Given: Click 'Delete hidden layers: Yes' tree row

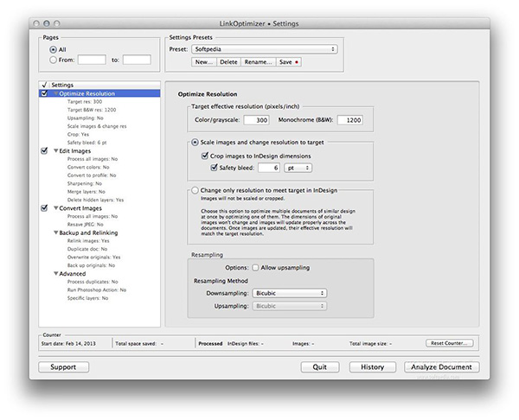Looking at the screenshot, I should pos(96,200).
